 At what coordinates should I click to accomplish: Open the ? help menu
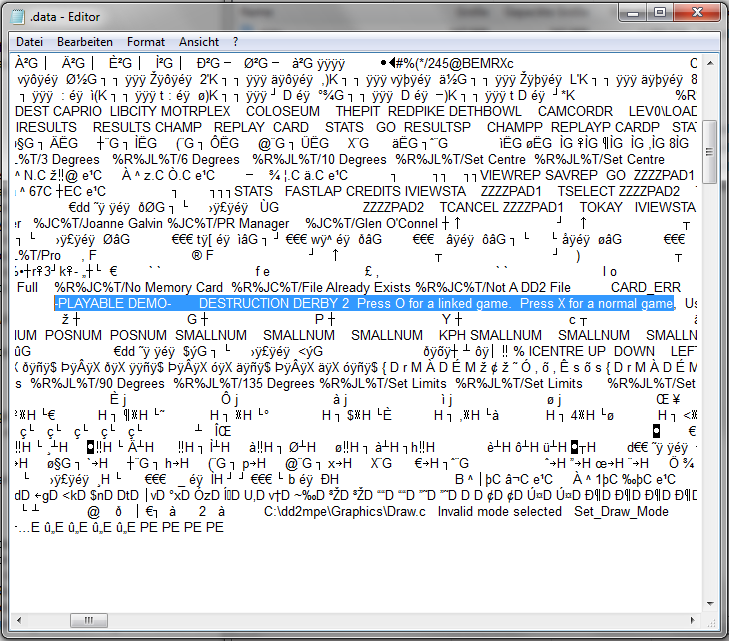(236, 42)
